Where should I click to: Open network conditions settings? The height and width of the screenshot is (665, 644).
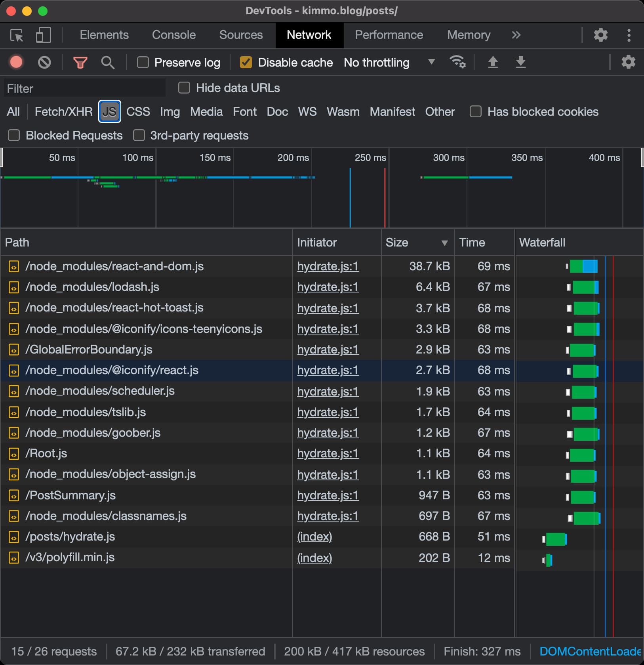coord(457,62)
